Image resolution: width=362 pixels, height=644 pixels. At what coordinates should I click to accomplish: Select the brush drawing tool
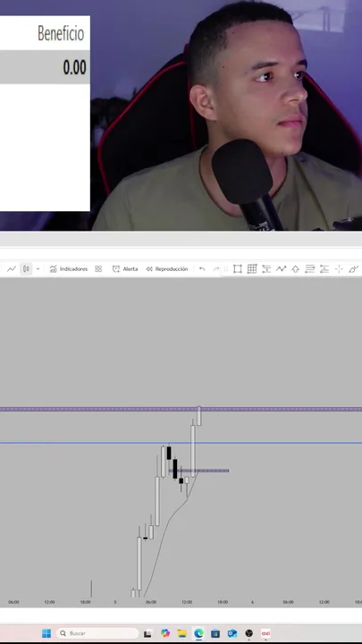[353, 269]
